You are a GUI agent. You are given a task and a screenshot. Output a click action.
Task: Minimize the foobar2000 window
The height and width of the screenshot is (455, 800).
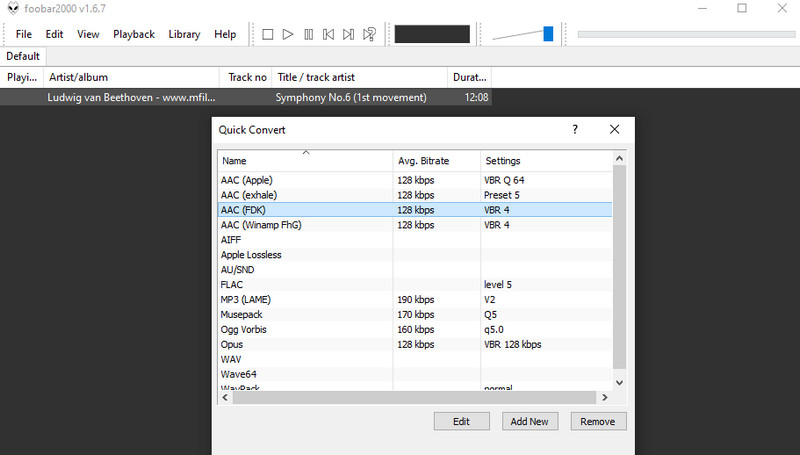703,8
